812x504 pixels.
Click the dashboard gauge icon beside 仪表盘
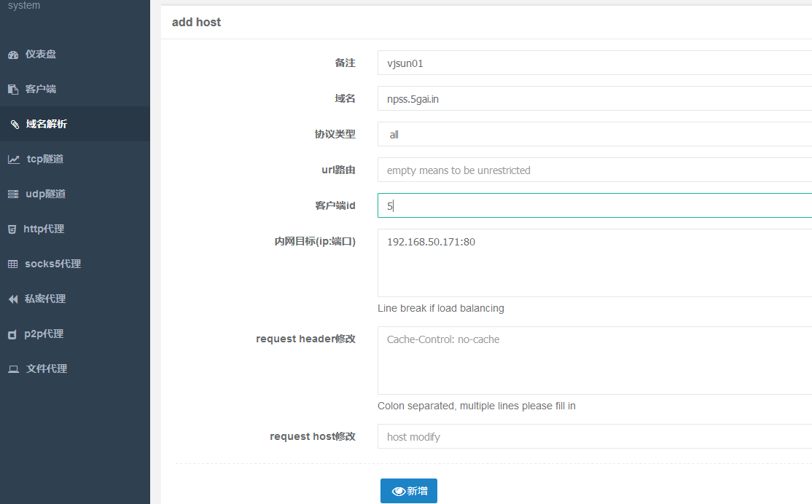[x=12, y=55]
